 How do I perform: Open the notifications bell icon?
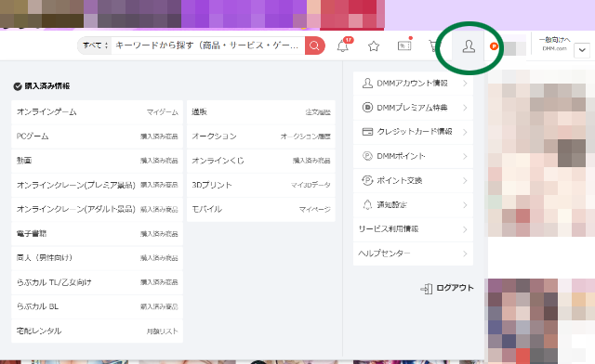(x=343, y=46)
